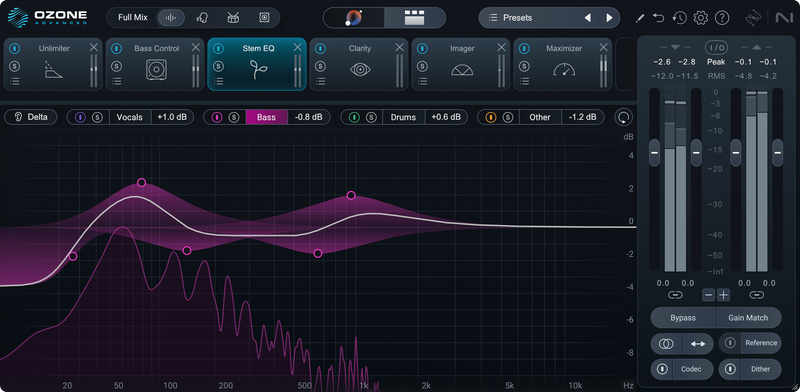800x392 pixels.
Task: Toggle the Vocals stem power
Action: [81, 117]
